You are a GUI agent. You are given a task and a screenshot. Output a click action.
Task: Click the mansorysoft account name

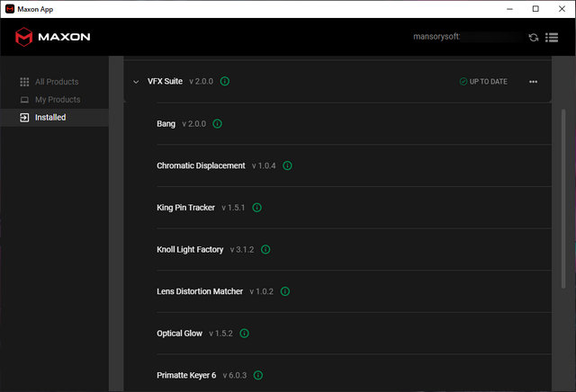[436, 38]
